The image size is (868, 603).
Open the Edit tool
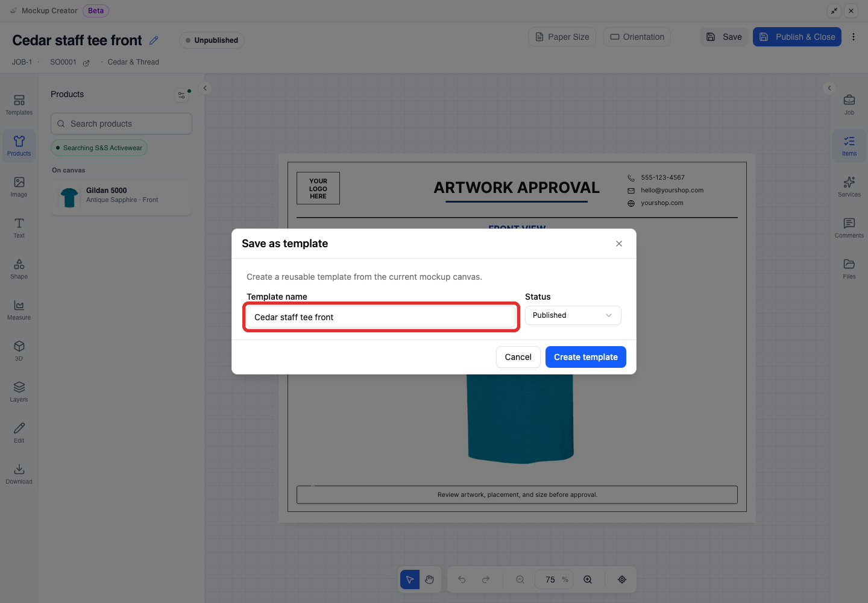[x=19, y=432]
